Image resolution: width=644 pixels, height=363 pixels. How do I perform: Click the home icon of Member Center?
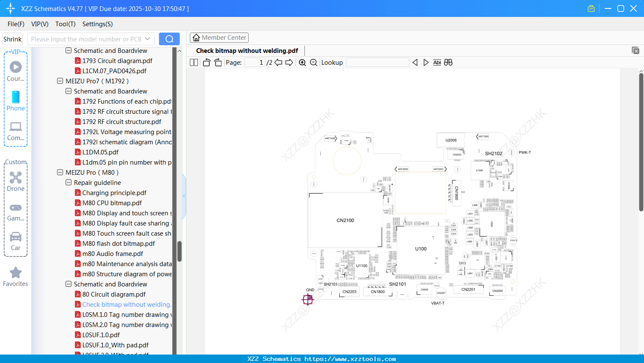click(x=196, y=38)
